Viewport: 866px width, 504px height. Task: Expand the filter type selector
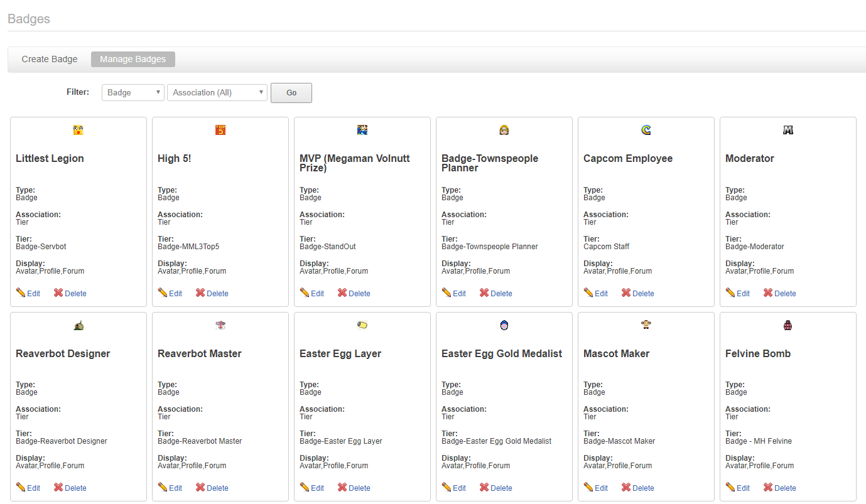[133, 92]
